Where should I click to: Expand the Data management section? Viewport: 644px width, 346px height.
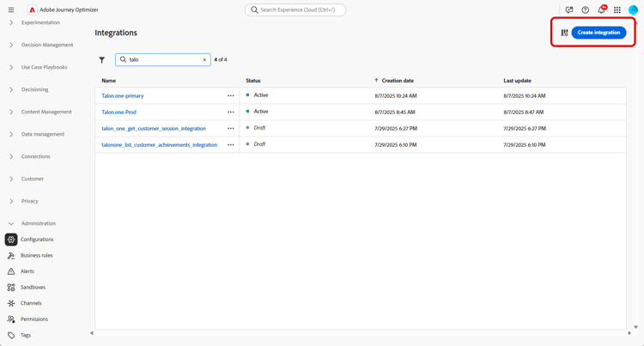pos(11,134)
